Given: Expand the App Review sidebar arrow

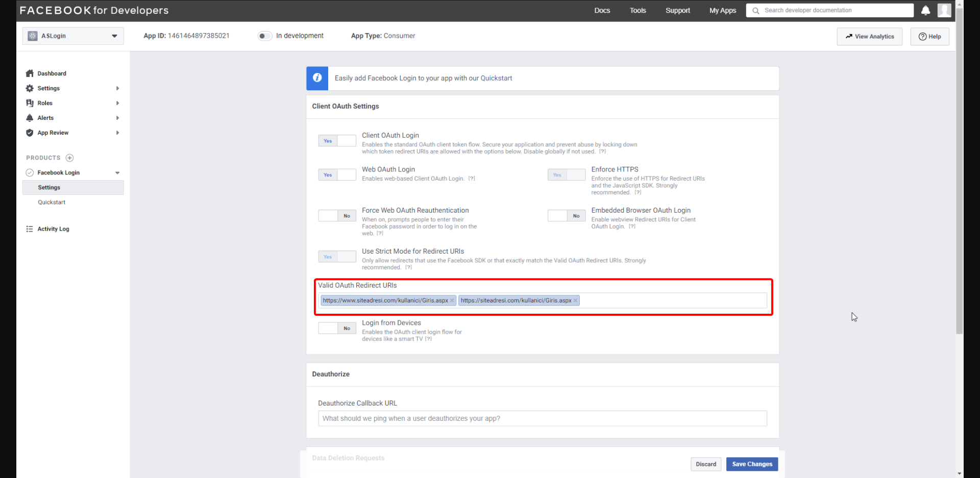Looking at the screenshot, I should click(x=117, y=133).
